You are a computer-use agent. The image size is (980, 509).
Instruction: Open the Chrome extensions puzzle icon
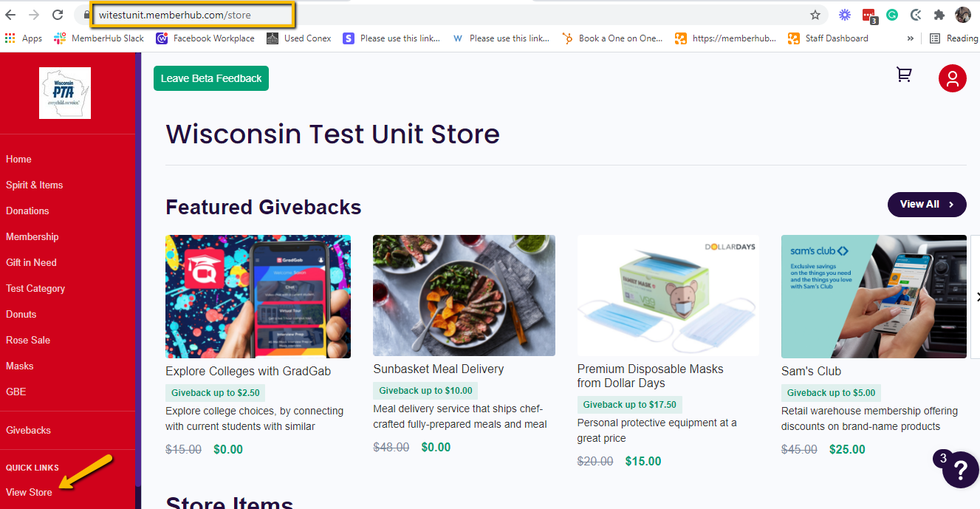tap(939, 15)
